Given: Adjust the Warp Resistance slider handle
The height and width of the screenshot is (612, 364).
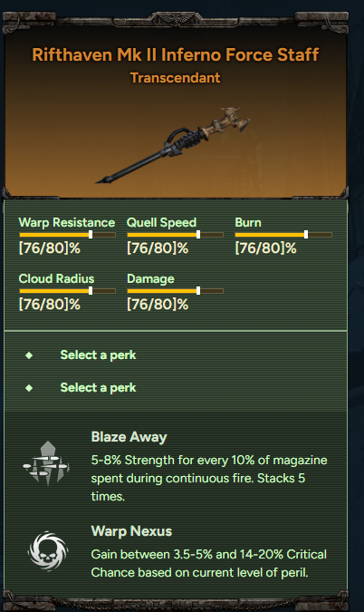Looking at the screenshot, I should pos(91,234).
